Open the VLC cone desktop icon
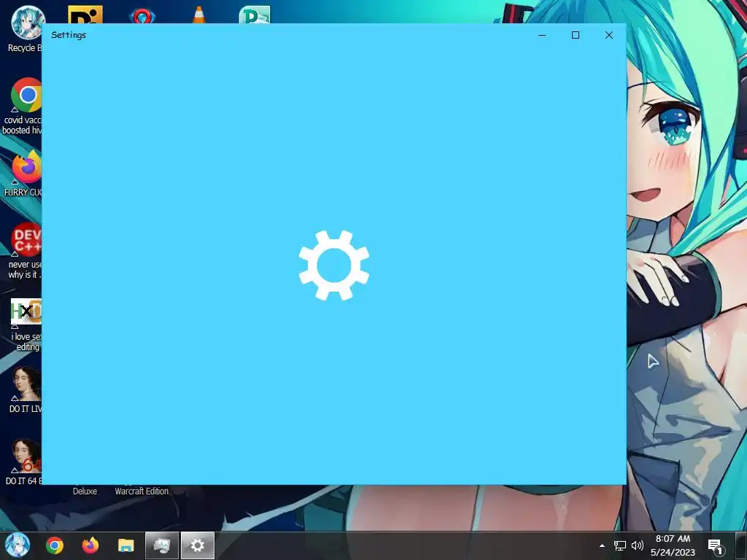The image size is (747, 560). (x=199, y=15)
